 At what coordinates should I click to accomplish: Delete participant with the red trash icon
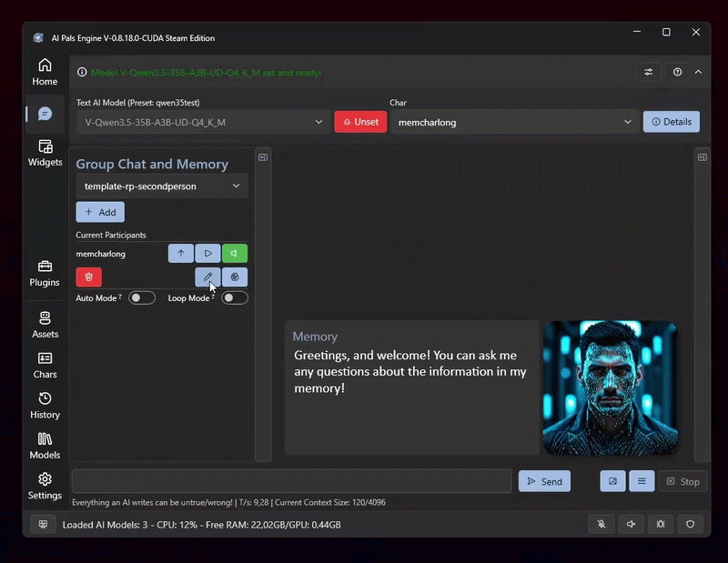coord(89,276)
